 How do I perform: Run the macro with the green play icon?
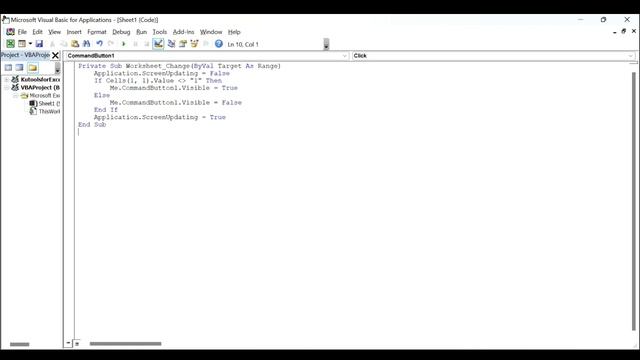(124, 44)
